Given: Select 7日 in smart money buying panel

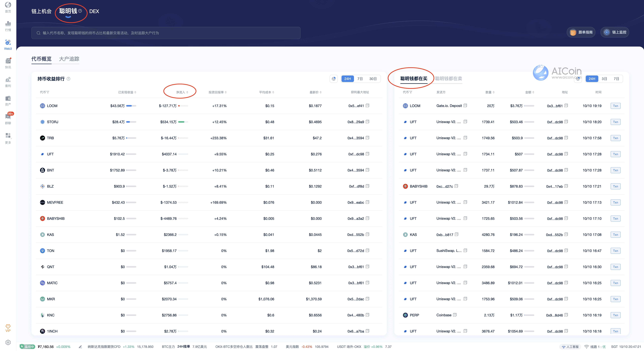Looking at the screenshot, I should pos(616,79).
